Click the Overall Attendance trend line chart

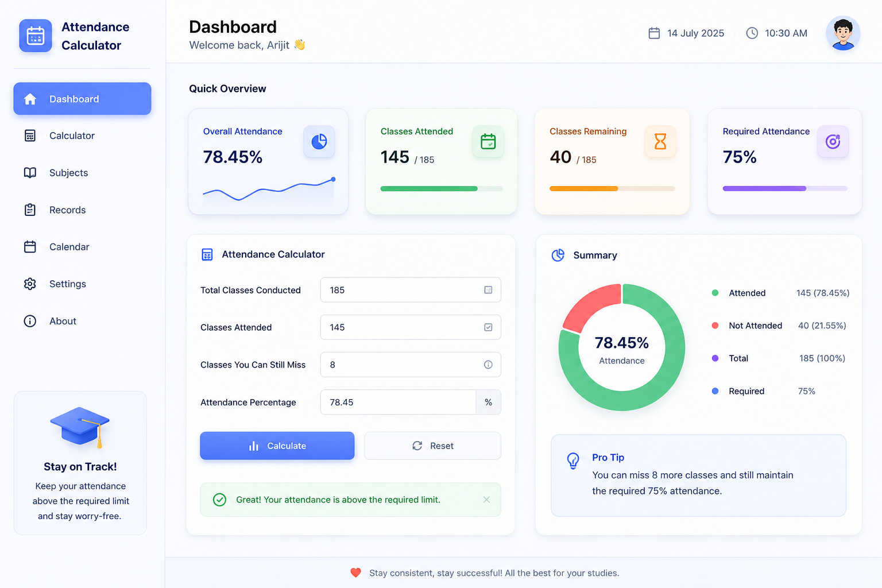[269, 189]
